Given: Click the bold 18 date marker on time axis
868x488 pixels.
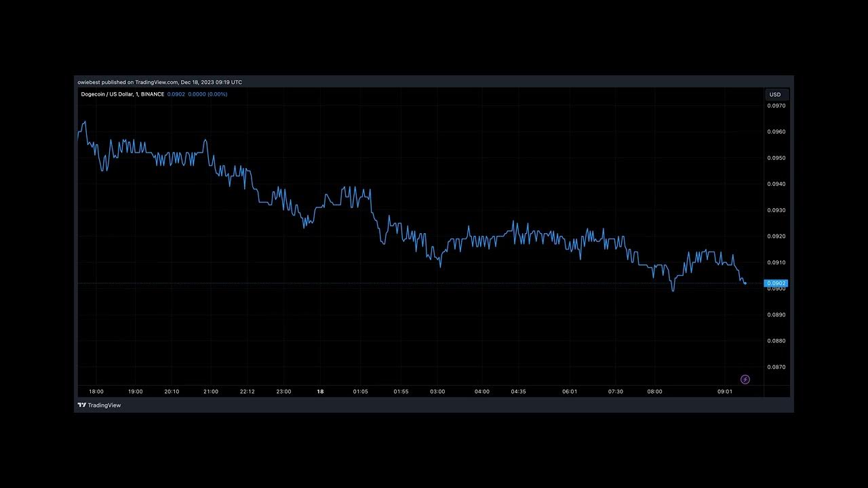Looking at the screenshot, I should (x=320, y=392).
